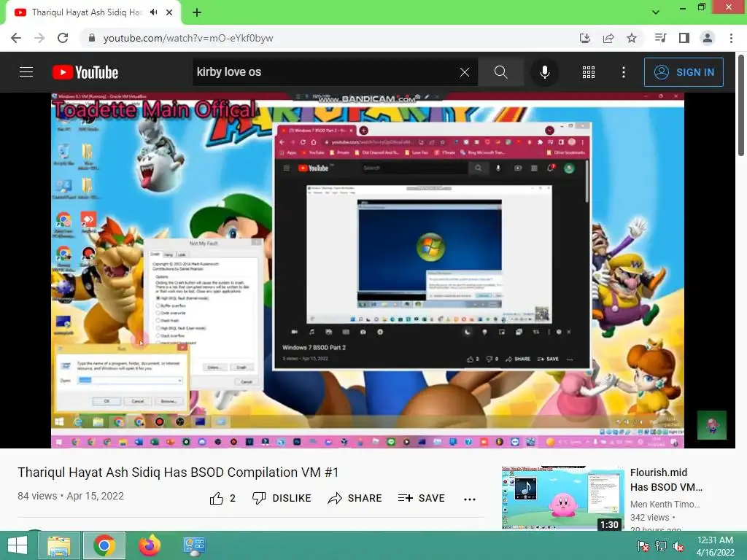Launch Firefox from the taskbar
Screen dimensions: 747x560
[150, 545]
